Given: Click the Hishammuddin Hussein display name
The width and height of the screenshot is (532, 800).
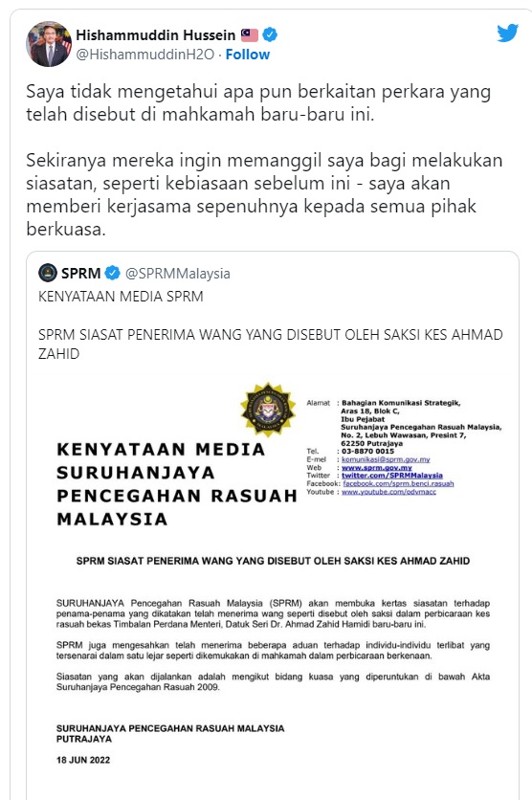Looking at the screenshot, I should 156,34.
